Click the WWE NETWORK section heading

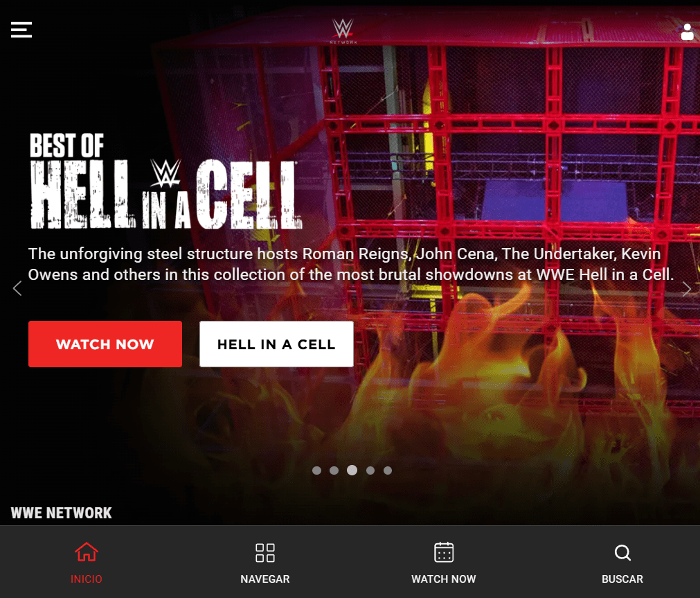61,513
